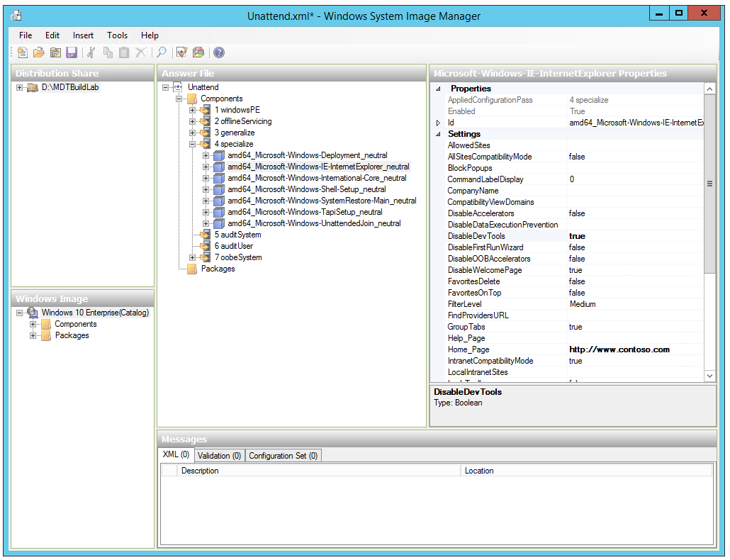
Task: Click the Cut toolbar icon
Action: [x=91, y=52]
